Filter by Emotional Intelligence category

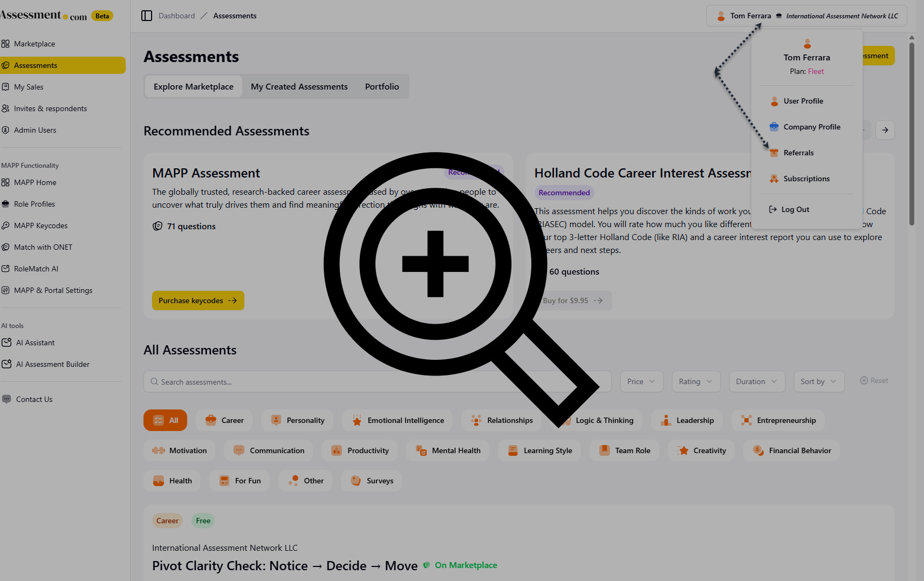(x=398, y=420)
